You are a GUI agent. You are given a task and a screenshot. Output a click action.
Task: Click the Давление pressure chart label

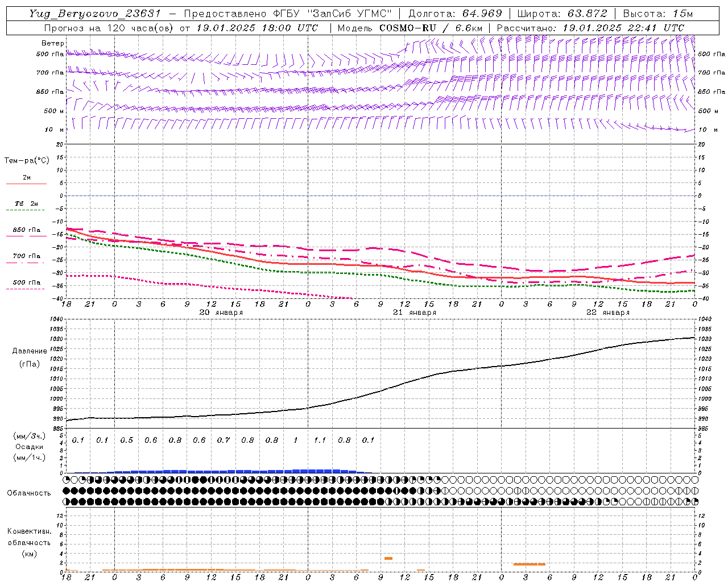point(29,351)
